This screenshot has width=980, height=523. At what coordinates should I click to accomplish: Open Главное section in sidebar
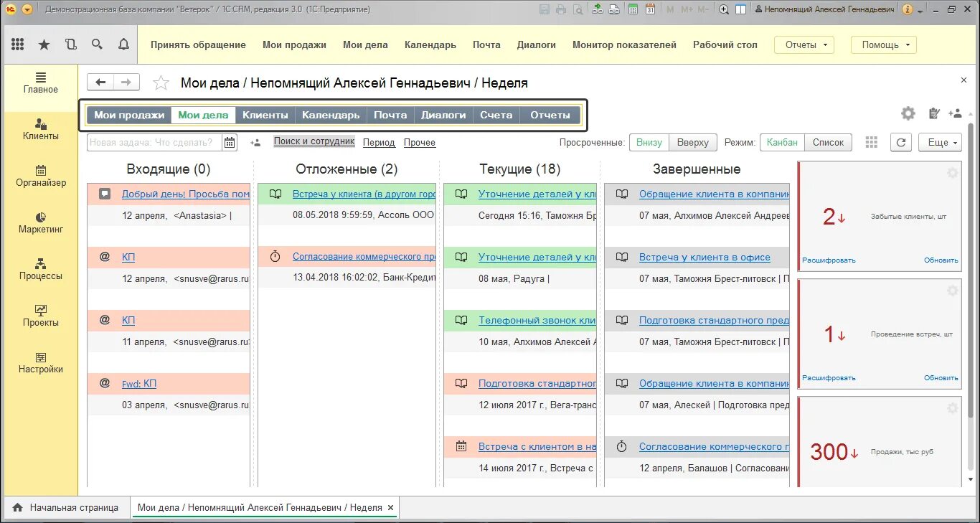coord(40,83)
